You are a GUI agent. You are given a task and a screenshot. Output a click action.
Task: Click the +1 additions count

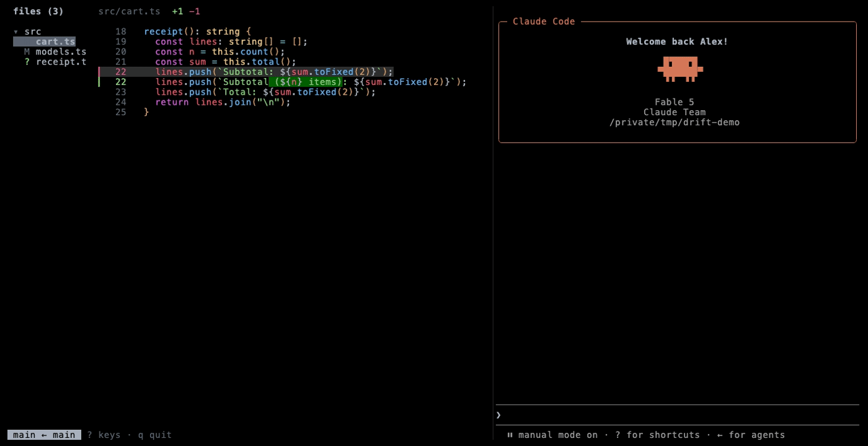pos(177,11)
